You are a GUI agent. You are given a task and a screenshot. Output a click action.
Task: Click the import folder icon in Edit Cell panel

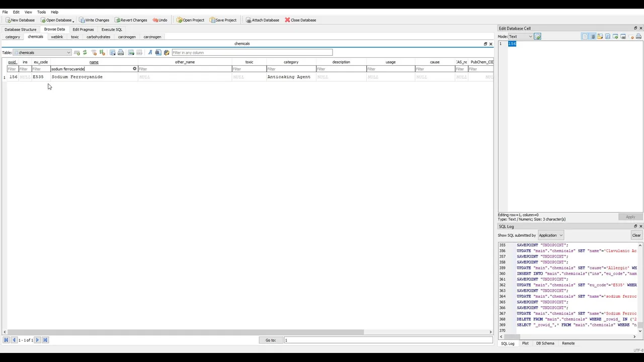(x=600, y=36)
